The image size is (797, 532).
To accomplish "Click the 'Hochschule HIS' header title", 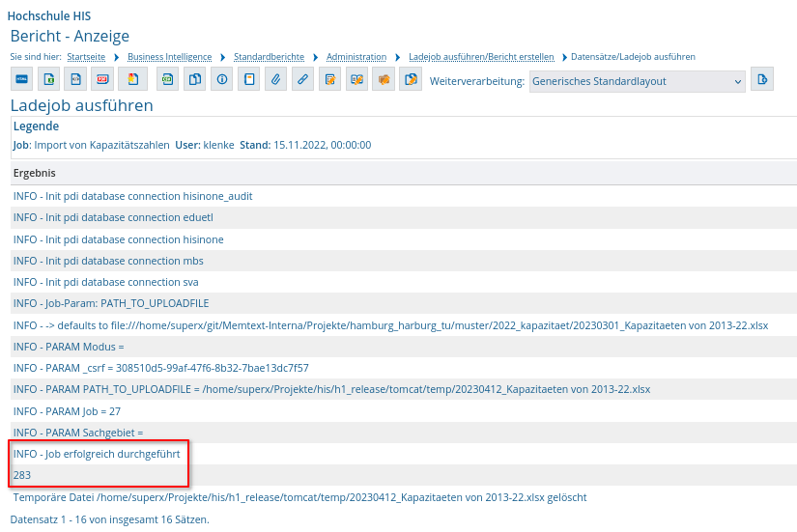I will point(49,16).
